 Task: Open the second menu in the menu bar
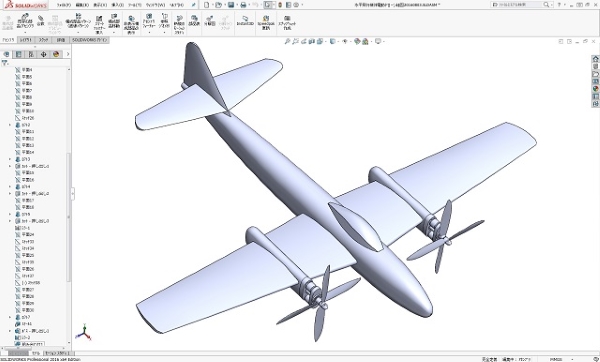(82, 5)
